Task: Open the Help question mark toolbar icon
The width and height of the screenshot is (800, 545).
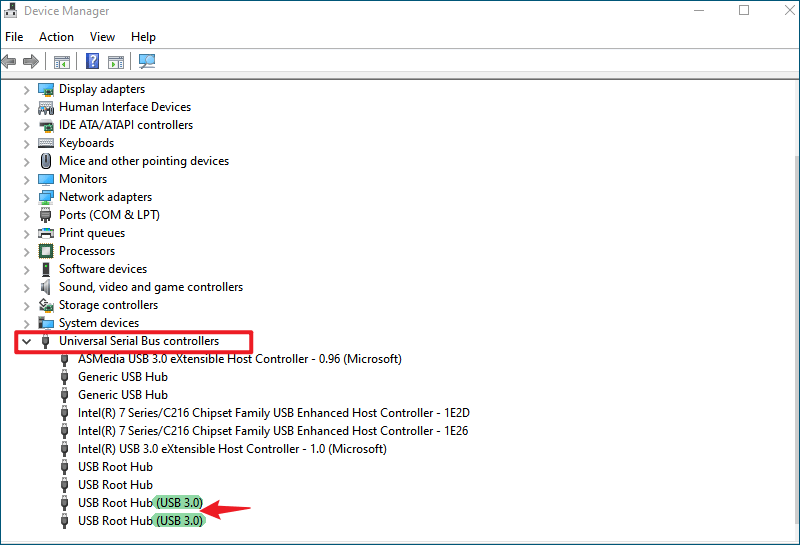Action: 92,61
